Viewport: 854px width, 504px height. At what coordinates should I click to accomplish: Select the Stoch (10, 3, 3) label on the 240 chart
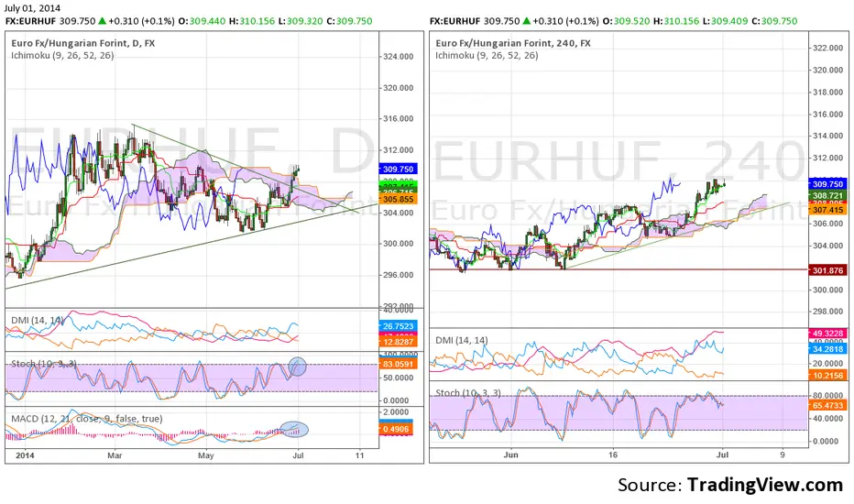click(468, 393)
